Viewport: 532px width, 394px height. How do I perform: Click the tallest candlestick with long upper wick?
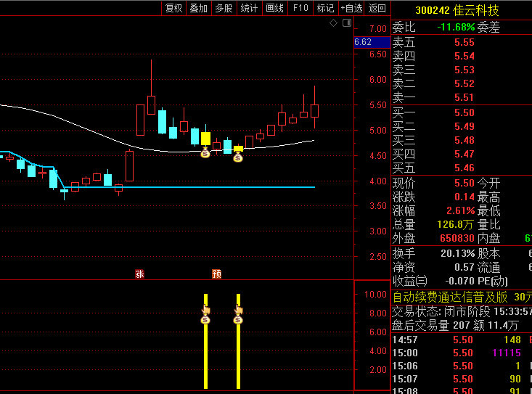tap(151, 105)
